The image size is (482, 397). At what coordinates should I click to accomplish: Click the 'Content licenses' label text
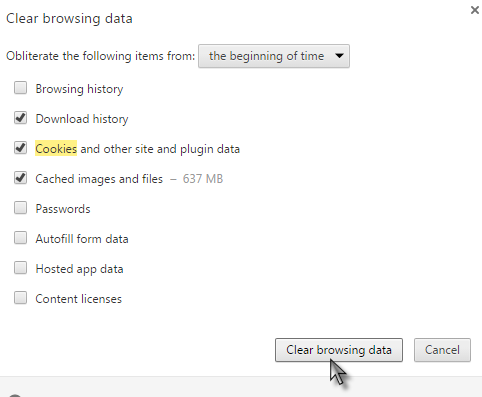(x=79, y=299)
